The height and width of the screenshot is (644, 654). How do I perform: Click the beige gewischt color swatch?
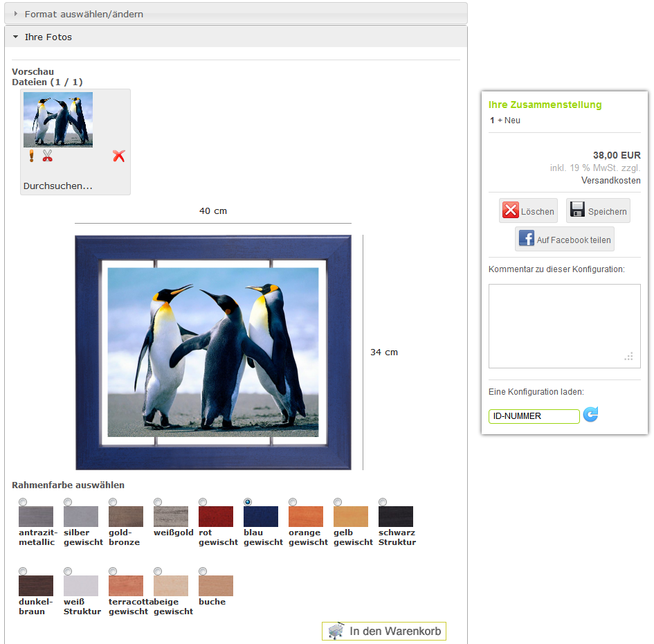click(171, 586)
